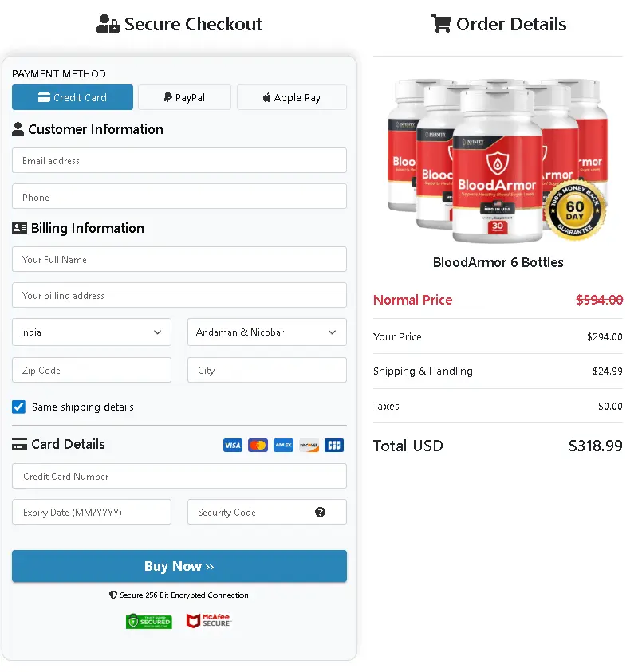
Task: Click the green Trust Guard secured badge
Action: pyautogui.click(x=148, y=622)
